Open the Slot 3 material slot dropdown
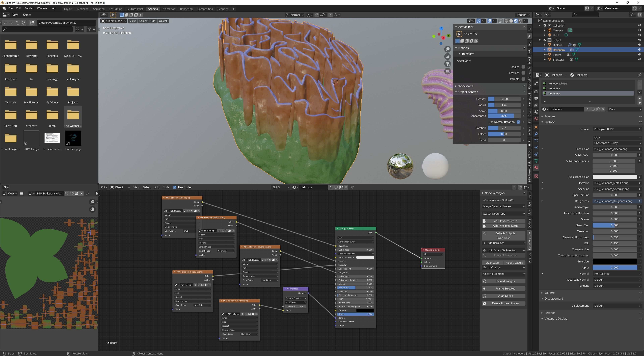The image size is (644, 356). (x=281, y=187)
